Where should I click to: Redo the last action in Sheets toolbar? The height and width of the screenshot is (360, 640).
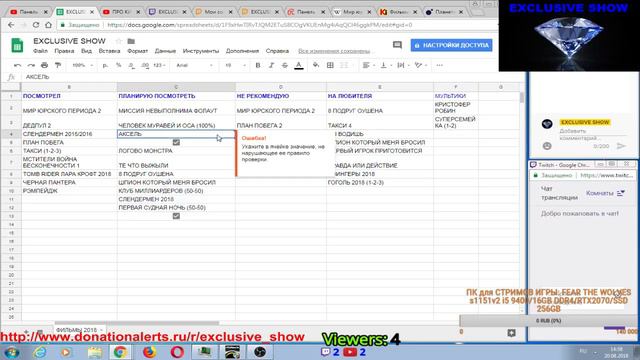31,65
